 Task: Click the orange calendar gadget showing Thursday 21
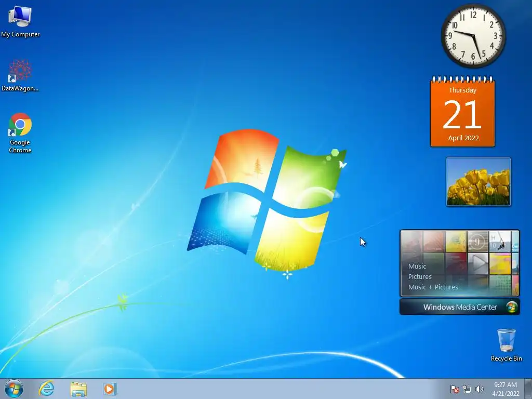(462, 112)
